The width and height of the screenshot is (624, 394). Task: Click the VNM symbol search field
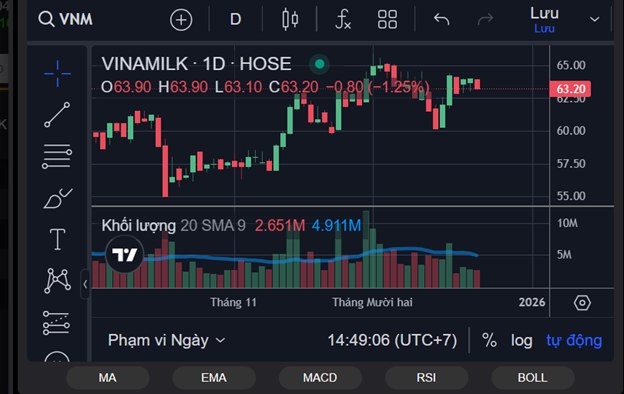(x=66, y=19)
